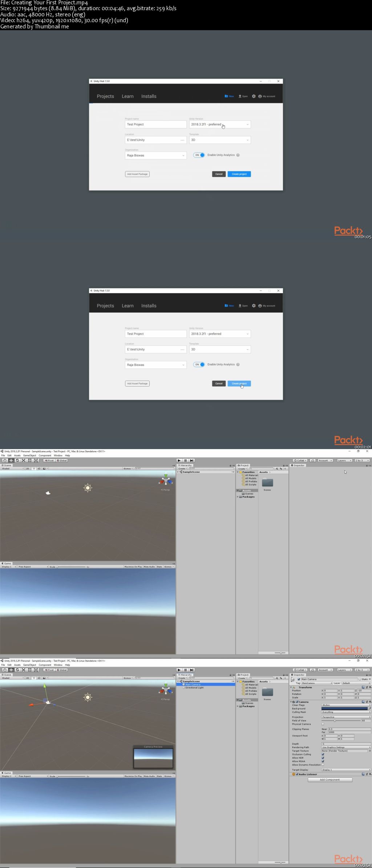The height and width of the screenshot is (868, 372).
Task: Click Cancel in the 00:01:05 Hub frame
Action: (x=219, y=174)
